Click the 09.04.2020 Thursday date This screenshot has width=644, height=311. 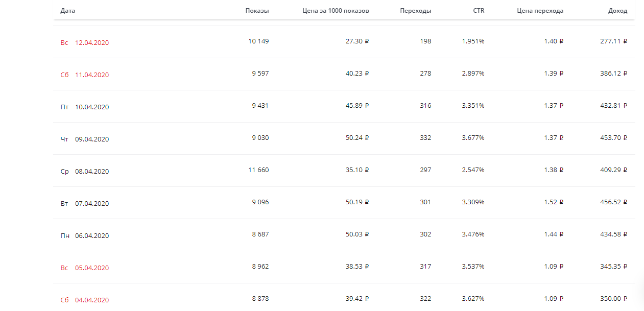point(91,139)
